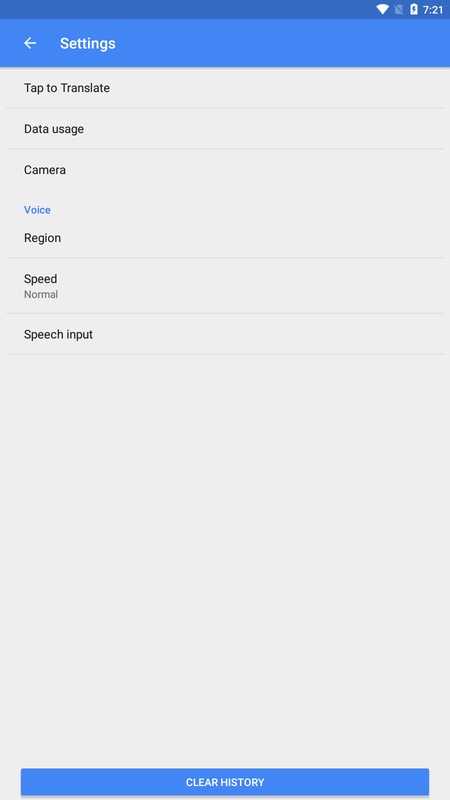Image resolution: width=450 pixels, height=800 pixels.
Task: Open the Region voice setting
Action: 225,238
